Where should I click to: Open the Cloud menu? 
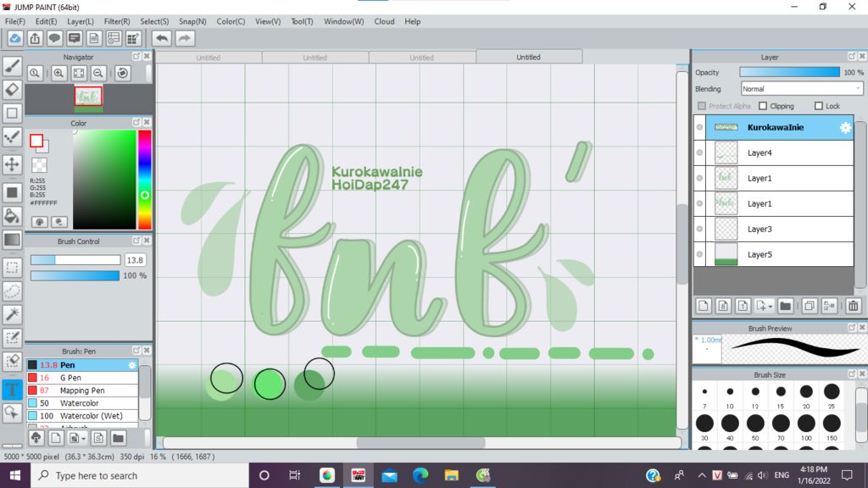384,21
